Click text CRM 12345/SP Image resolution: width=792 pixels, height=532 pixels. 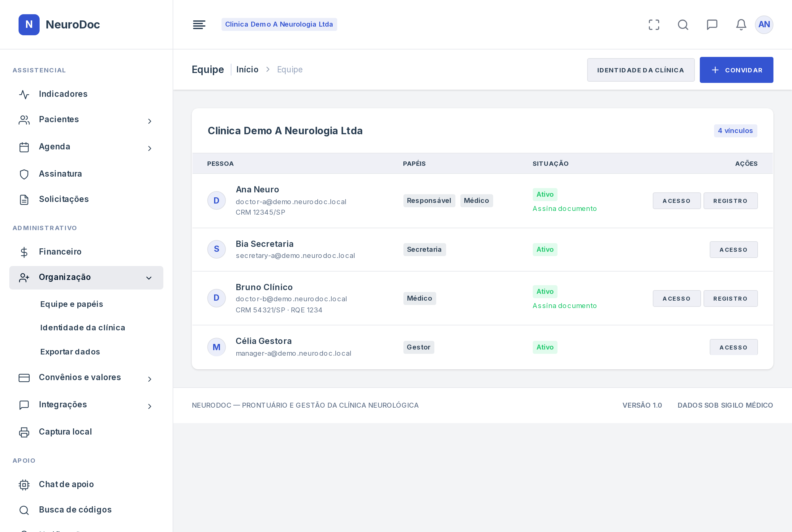(x=260, y=212)
